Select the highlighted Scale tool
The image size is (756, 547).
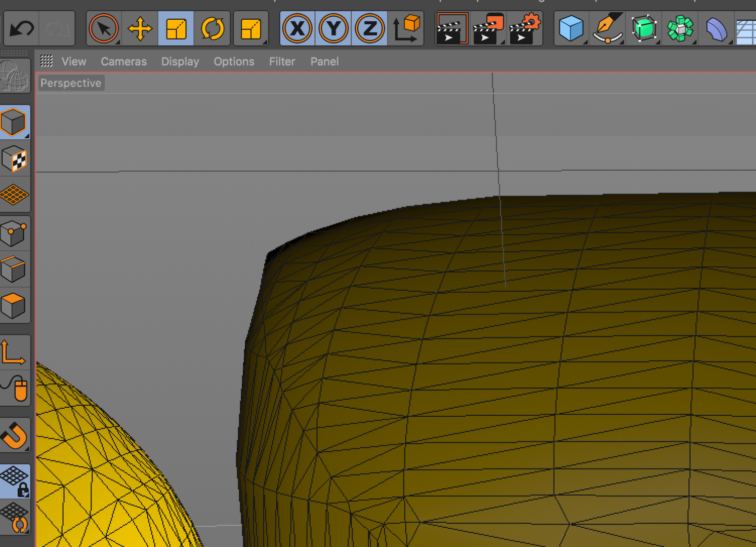point(176,28)
